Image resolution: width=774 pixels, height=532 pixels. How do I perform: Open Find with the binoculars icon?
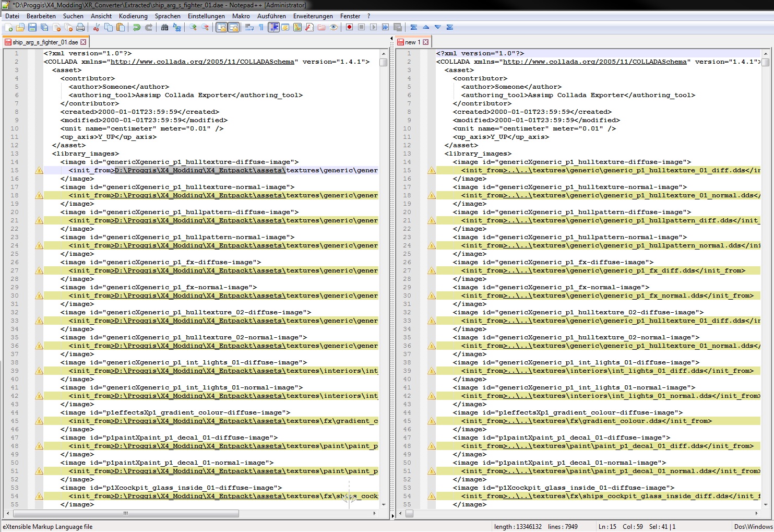165,27
